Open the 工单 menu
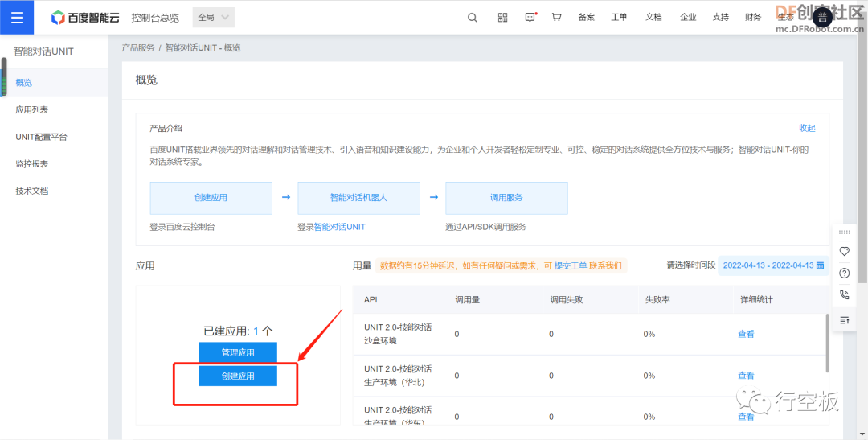Viewport: 868px width, 440px height. coord(619,17)
